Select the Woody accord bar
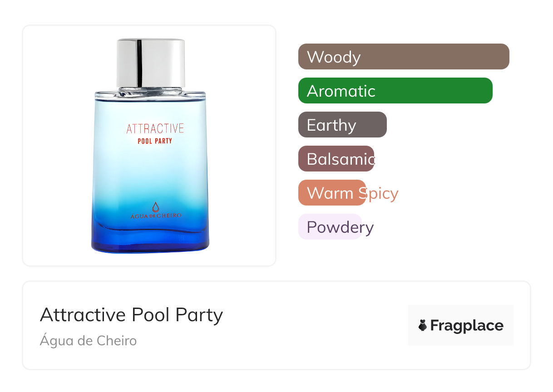This screenshot has height=392, width=553. [x=403, y=57]
